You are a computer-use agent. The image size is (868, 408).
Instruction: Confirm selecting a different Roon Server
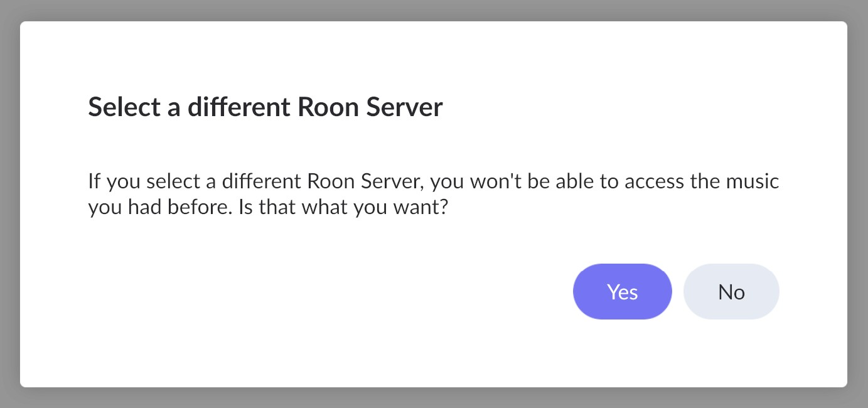622,292
